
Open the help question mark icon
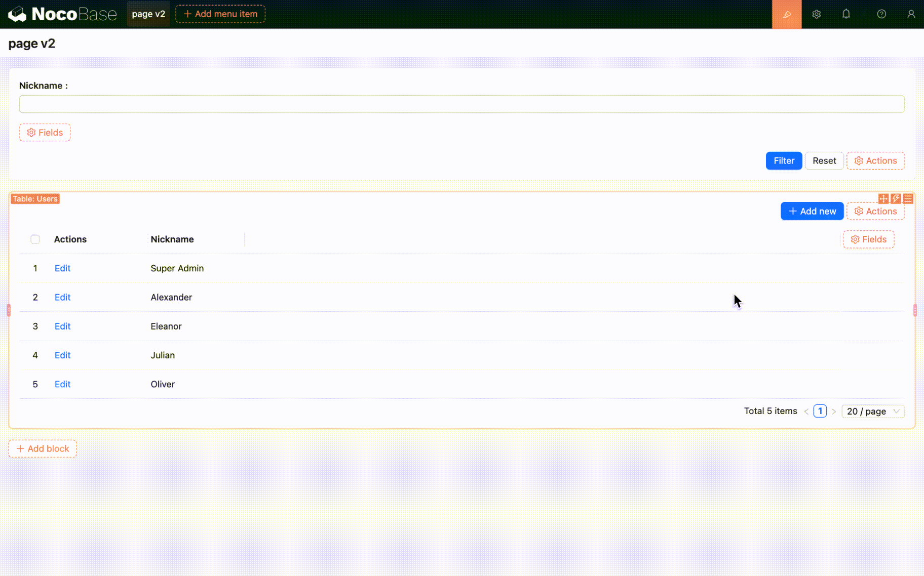[x=881, y=14]
